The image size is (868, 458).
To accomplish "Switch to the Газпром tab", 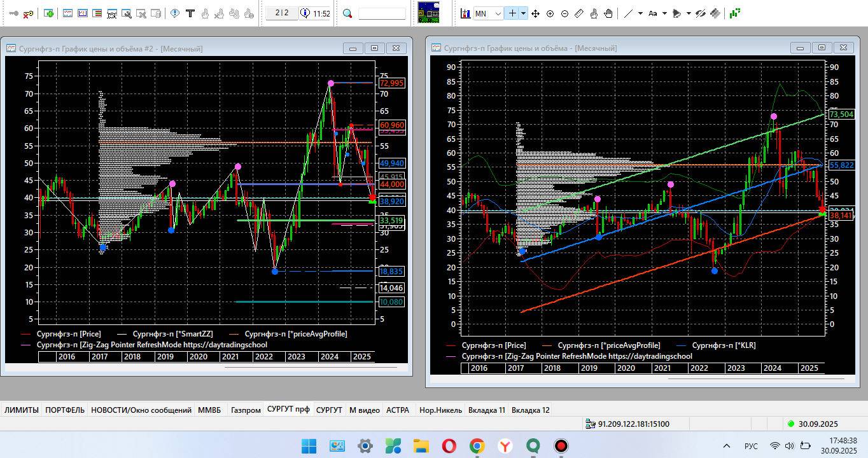I will 246,410.
